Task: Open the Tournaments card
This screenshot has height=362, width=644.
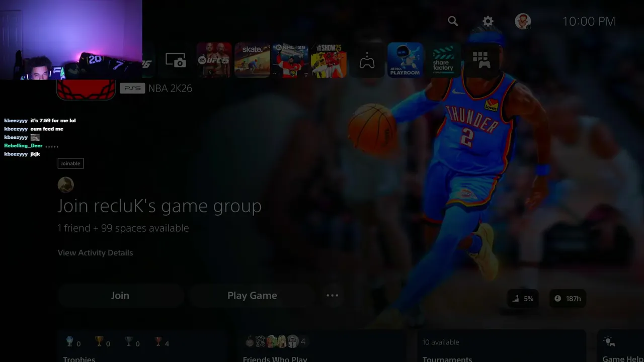Action: 502,346
